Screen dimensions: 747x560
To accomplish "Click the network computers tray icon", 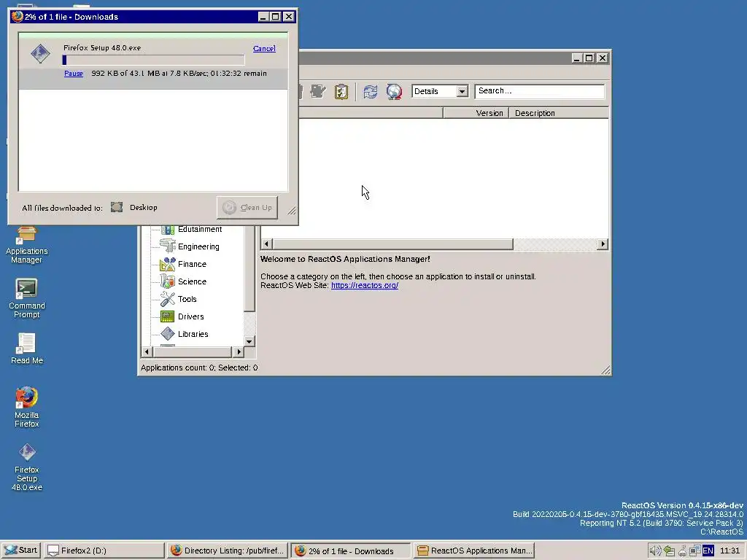I will click(x=695, y=551).
